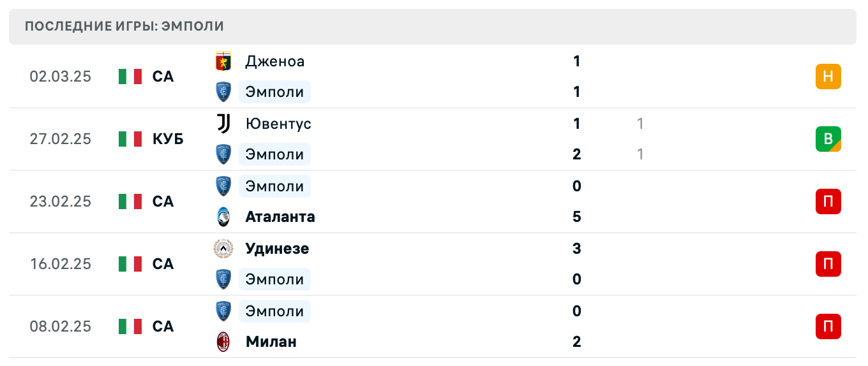The image size is (868, 366).
Task: Click the Italian flag beside 16.02.25 match
Action: point(130,264)
